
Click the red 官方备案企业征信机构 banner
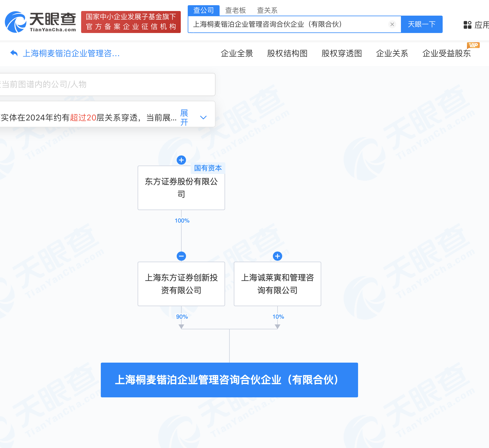pyautogui.click(x=131, y=22)
